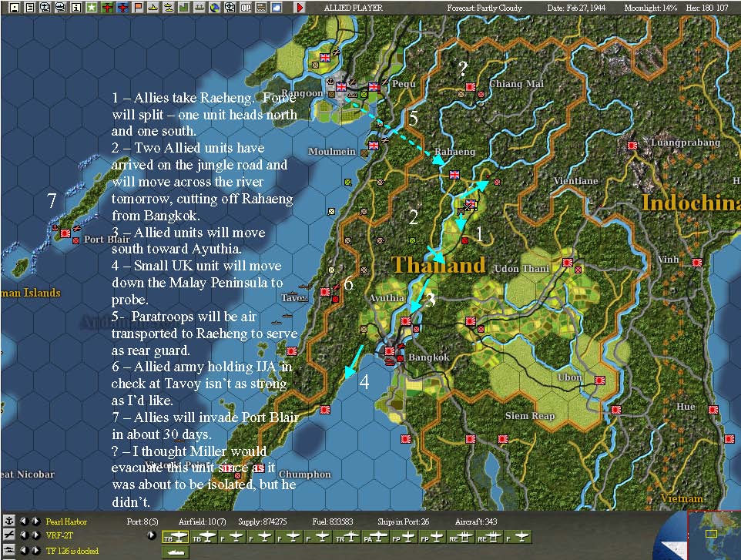Image resolution: width=741 pixels, height=560 pixels.
Task: Click the brown striped bar toolbar icon
Action: pos(260,7)
